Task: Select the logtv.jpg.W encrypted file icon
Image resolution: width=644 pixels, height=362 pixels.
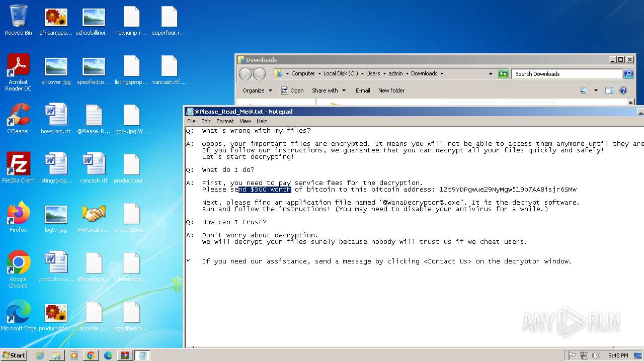Action: pyautogui.click(x=131, y=119)
